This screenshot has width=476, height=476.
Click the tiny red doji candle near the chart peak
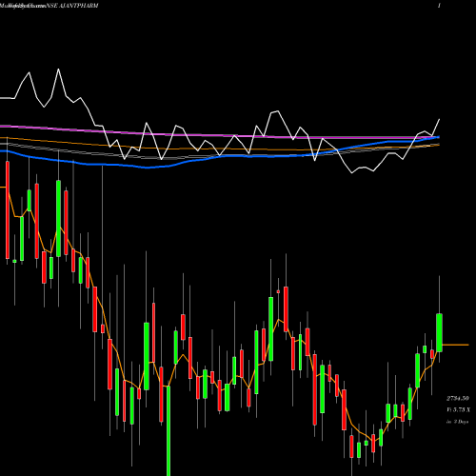point(278,291)
